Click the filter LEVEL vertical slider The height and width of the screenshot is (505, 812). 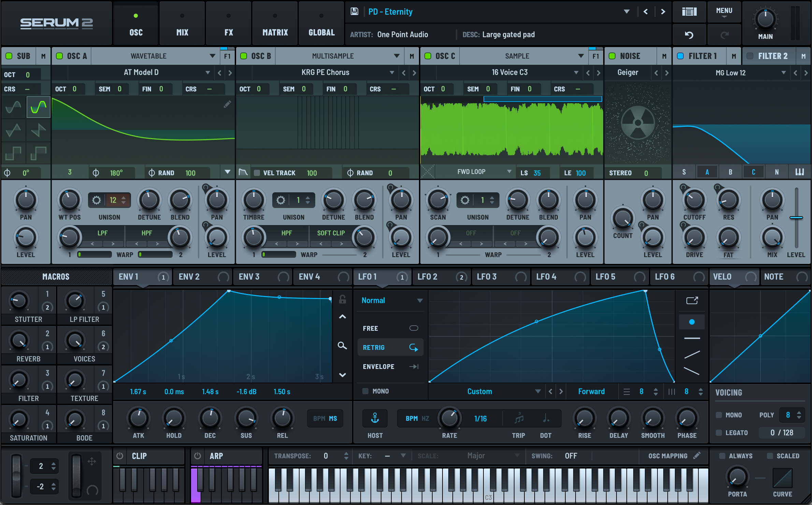[x=796, y=218]
